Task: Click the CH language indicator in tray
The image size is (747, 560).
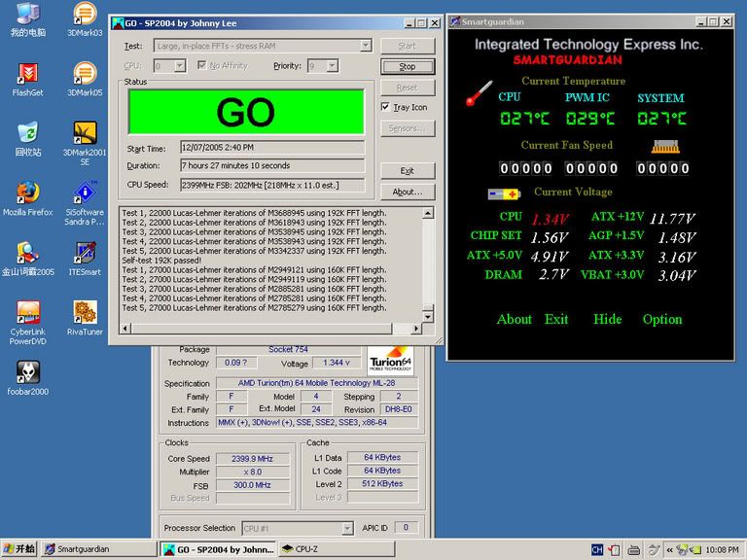Action: coord(597,549)
